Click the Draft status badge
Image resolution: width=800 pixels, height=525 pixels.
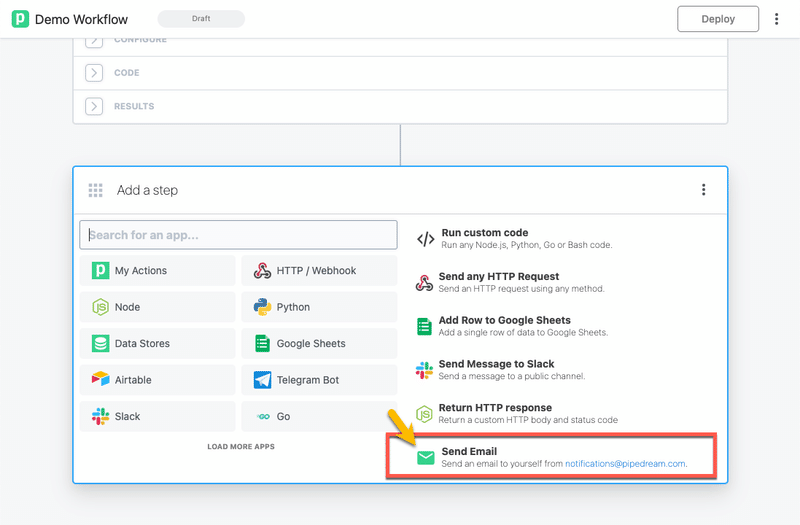pos(201,18)
